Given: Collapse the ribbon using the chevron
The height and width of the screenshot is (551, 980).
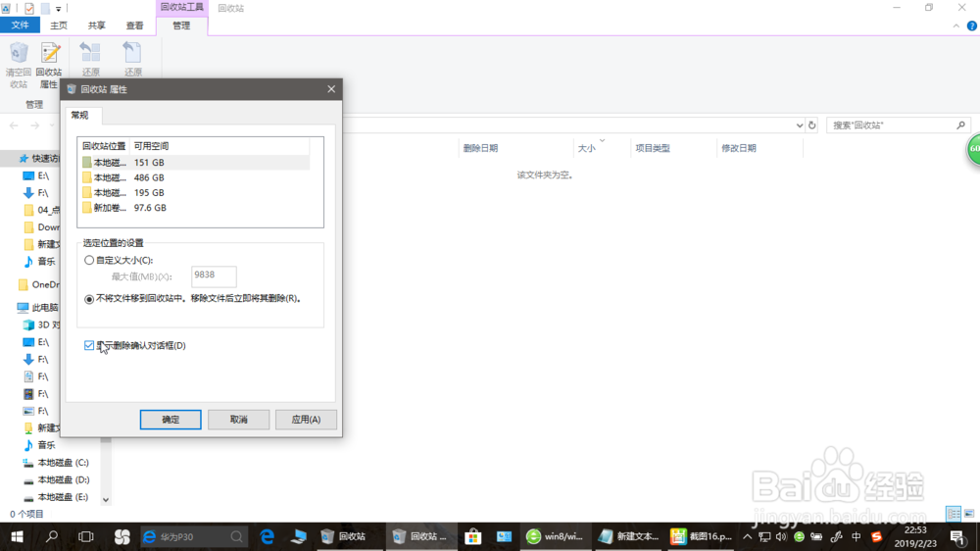Looking at the screenshot, I should click(x=956, y=25).
